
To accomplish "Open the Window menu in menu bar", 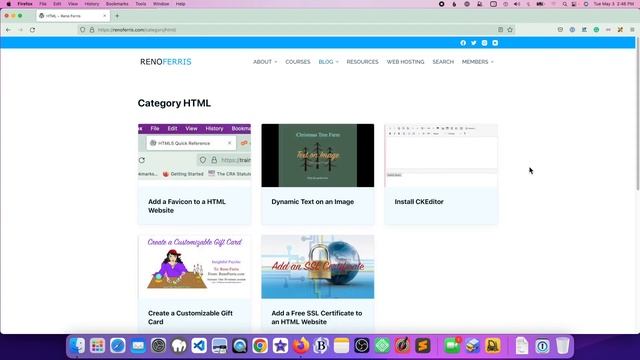I will tap(161, 4).
